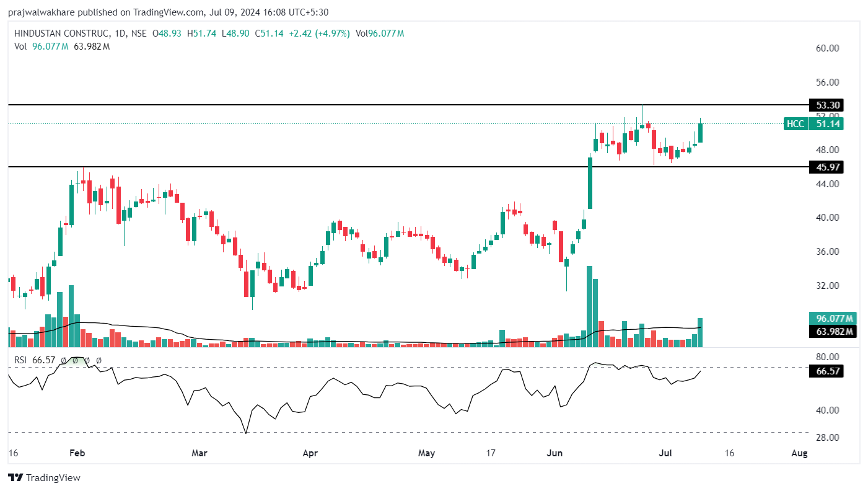Click the 45.97 support price label

826,167
